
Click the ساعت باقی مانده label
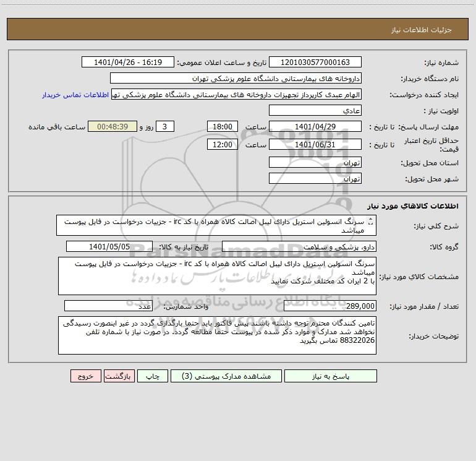pyautogui.click(x=57, y=127)
